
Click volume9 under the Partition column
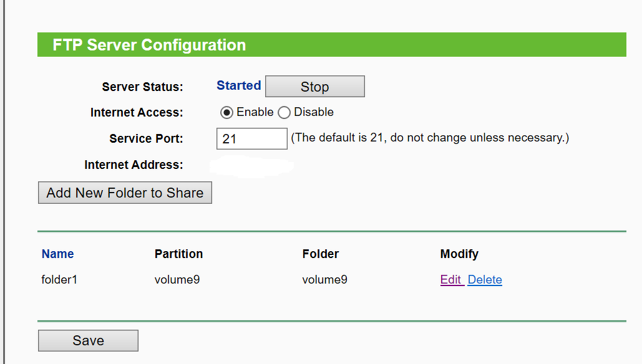(x=177, y=280)
